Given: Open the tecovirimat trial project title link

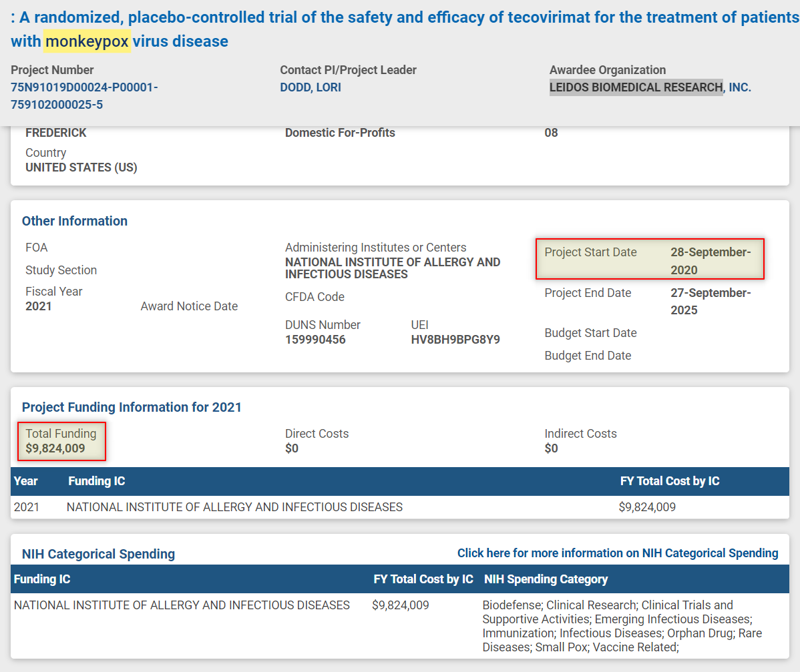Looking at the screenshot, I should point(401,17).
